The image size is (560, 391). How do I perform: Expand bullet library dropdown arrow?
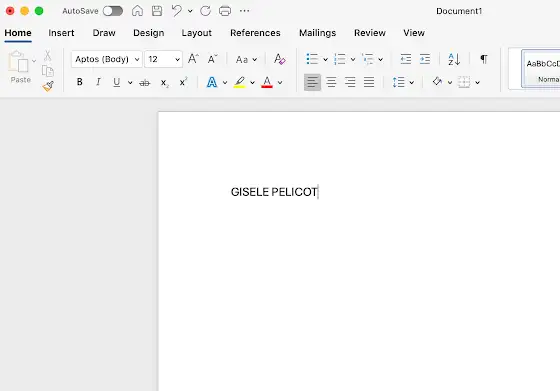325,59
